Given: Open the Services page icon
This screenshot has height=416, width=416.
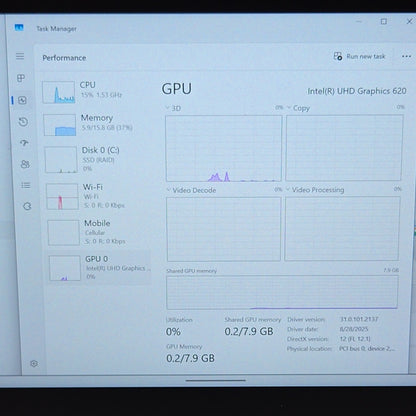Looking at the screenshot, I should (x=27, y=206).
